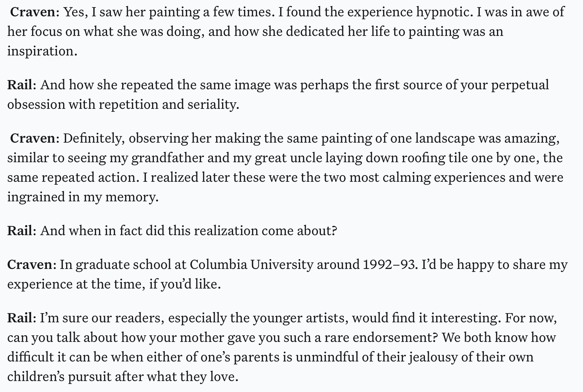Click the word "perpetual"
This screenshot has width=583, height=392.
pyautogui.click(x=520, y=85)
